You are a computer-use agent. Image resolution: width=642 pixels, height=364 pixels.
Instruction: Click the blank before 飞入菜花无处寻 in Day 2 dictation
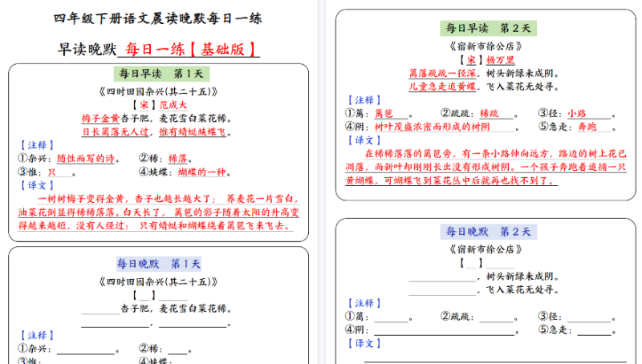442,291
